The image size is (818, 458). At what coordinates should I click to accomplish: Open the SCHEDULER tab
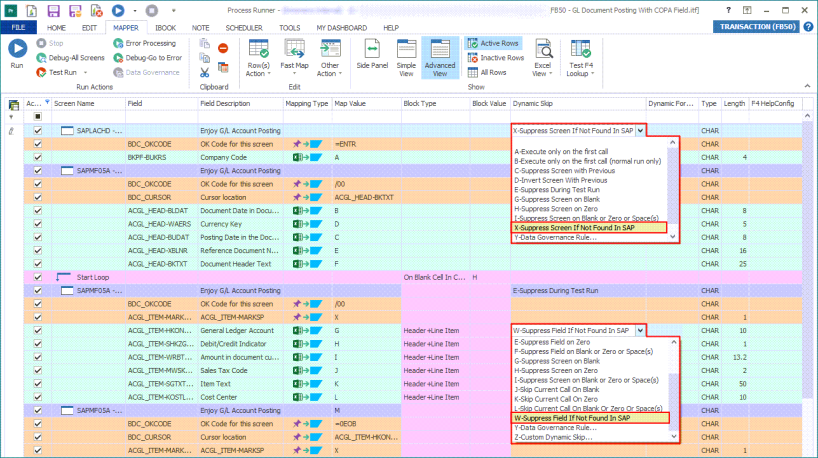pyautogui.click(x=244, y=28)
